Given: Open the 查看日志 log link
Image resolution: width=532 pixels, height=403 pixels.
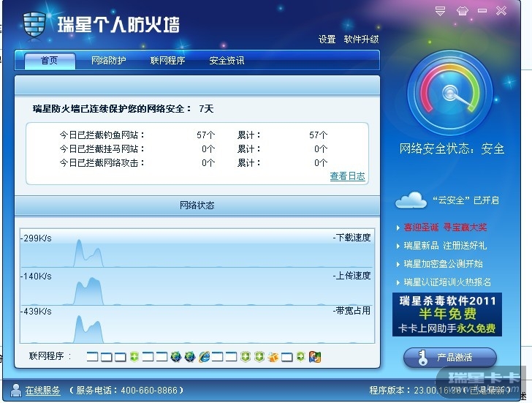Looking at the screenshot, I should 347,176.
